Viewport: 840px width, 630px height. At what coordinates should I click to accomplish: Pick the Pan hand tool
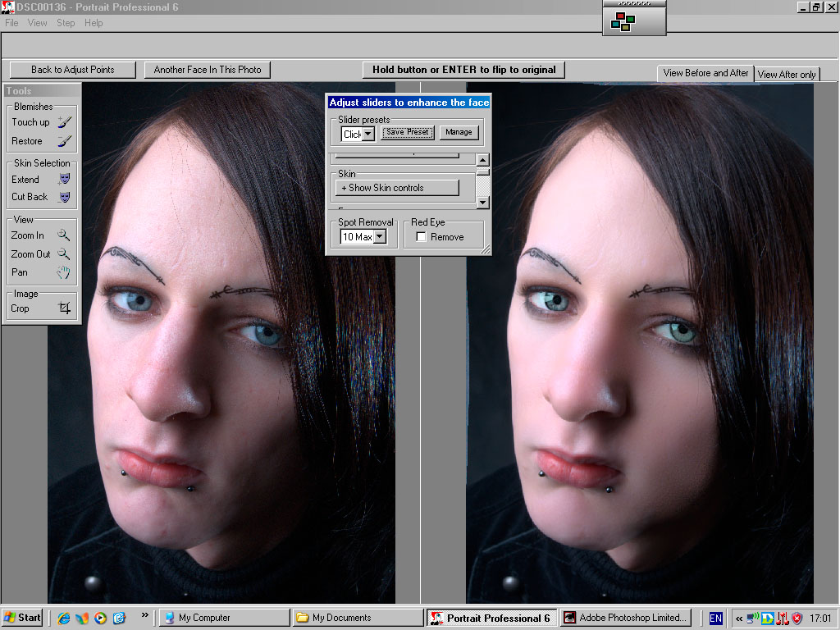point(42,272)
